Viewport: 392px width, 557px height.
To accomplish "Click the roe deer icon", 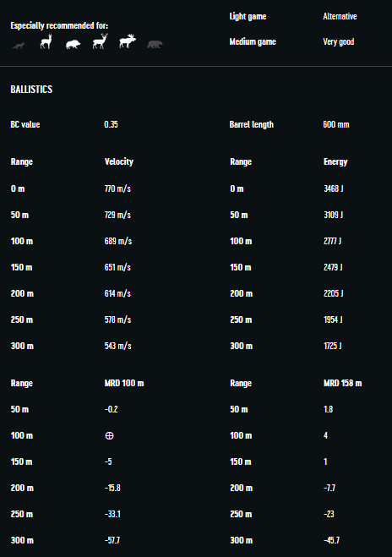I will [46, 41].
